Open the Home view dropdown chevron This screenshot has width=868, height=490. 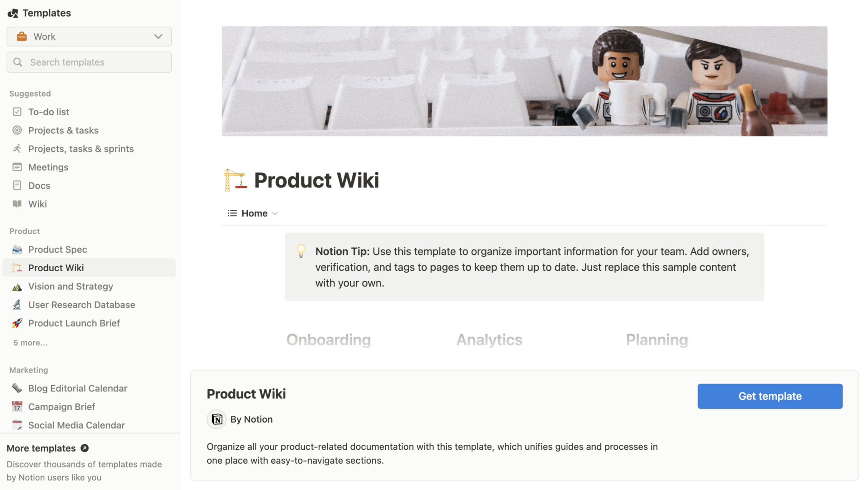point(275,213)
